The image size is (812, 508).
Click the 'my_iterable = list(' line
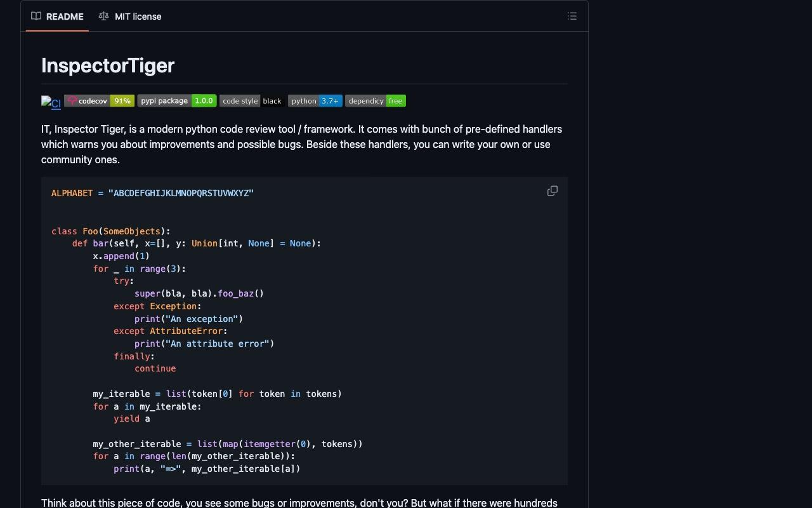[218, 394]
